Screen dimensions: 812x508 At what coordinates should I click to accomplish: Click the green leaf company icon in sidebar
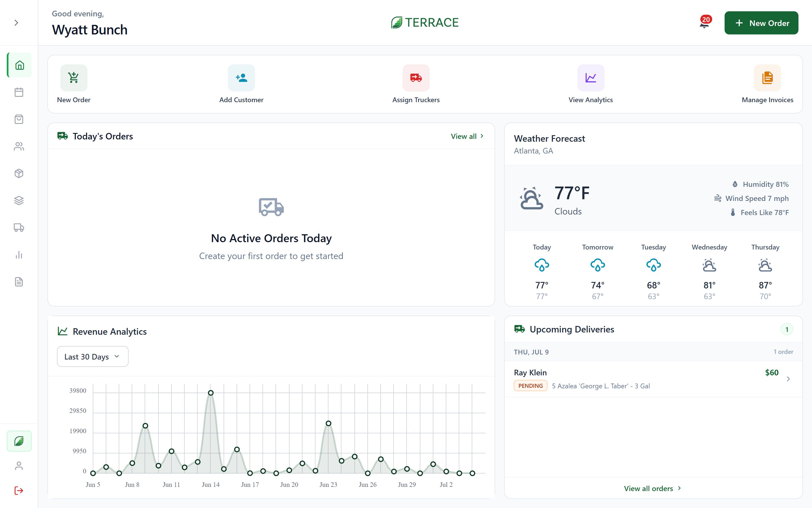[19, 441]
